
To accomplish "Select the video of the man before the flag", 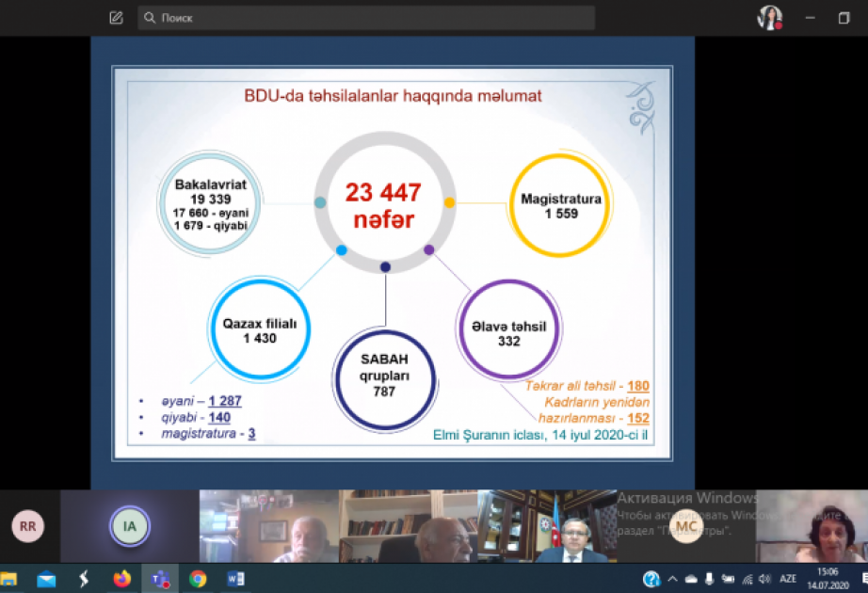I will tap(548, 526).
